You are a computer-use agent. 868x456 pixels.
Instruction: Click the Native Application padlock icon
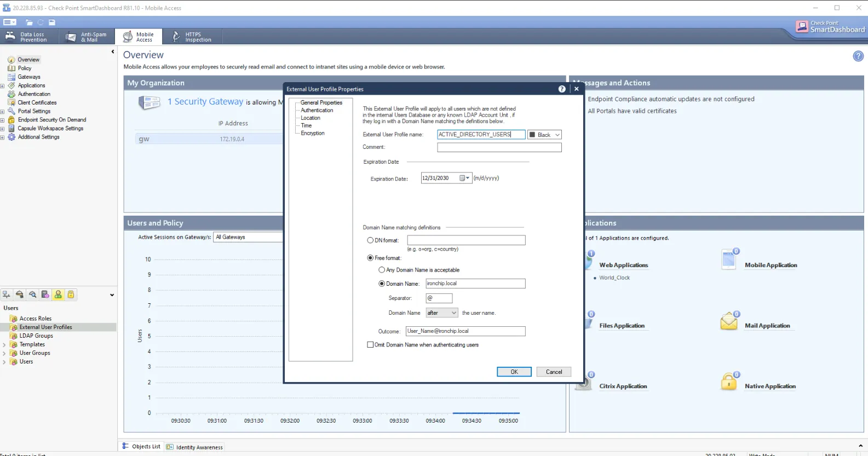729,382
